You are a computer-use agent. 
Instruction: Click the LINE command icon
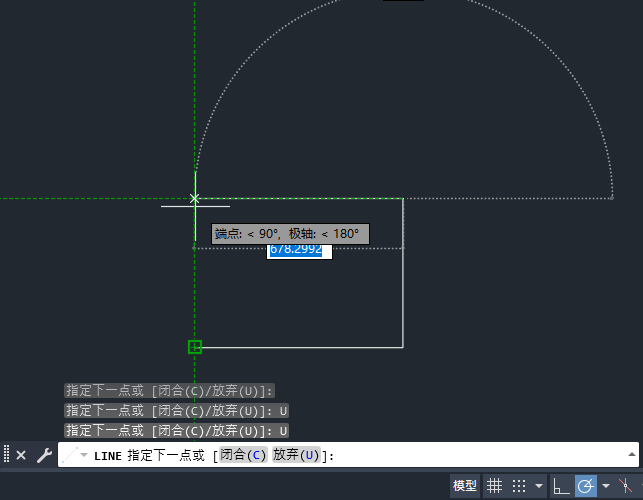click(x=70, y=455)
